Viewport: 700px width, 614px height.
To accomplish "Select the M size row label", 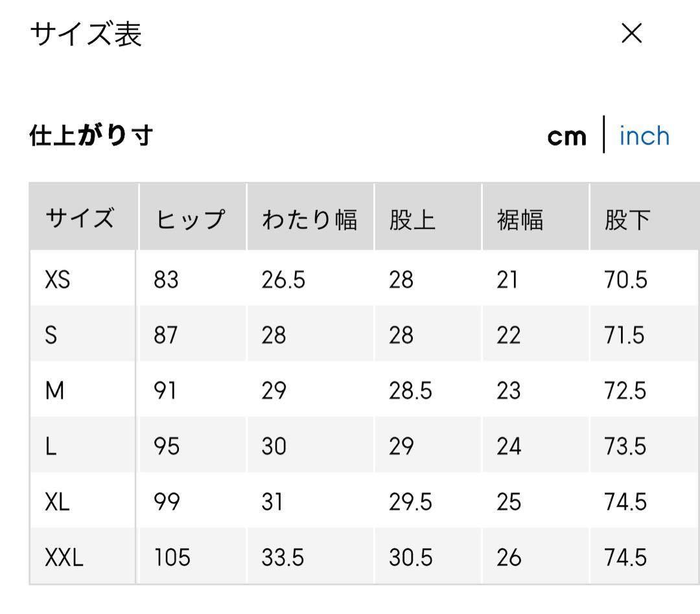I will tap(54, 391).
